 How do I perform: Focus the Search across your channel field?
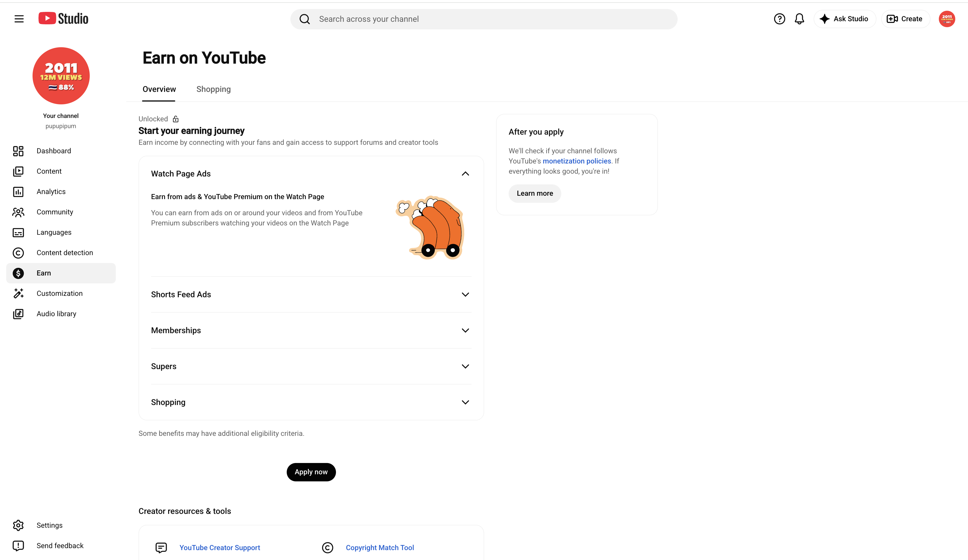[484, 19]
